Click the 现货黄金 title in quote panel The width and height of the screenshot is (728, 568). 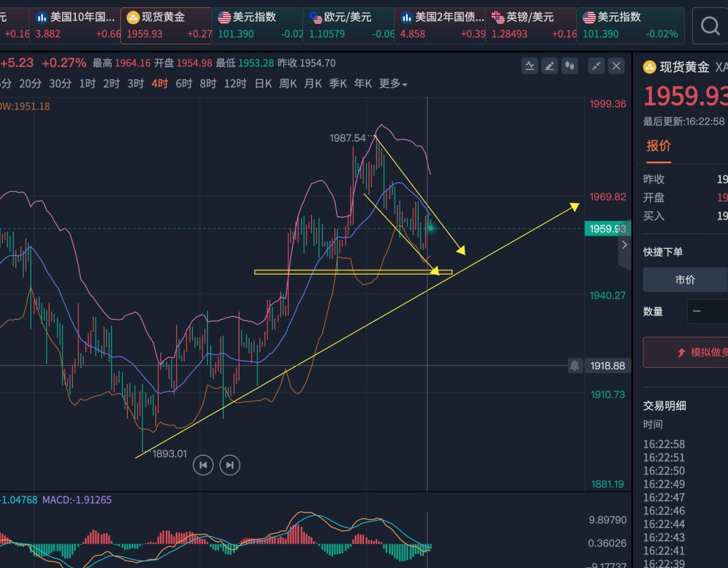tap(684, 67)
